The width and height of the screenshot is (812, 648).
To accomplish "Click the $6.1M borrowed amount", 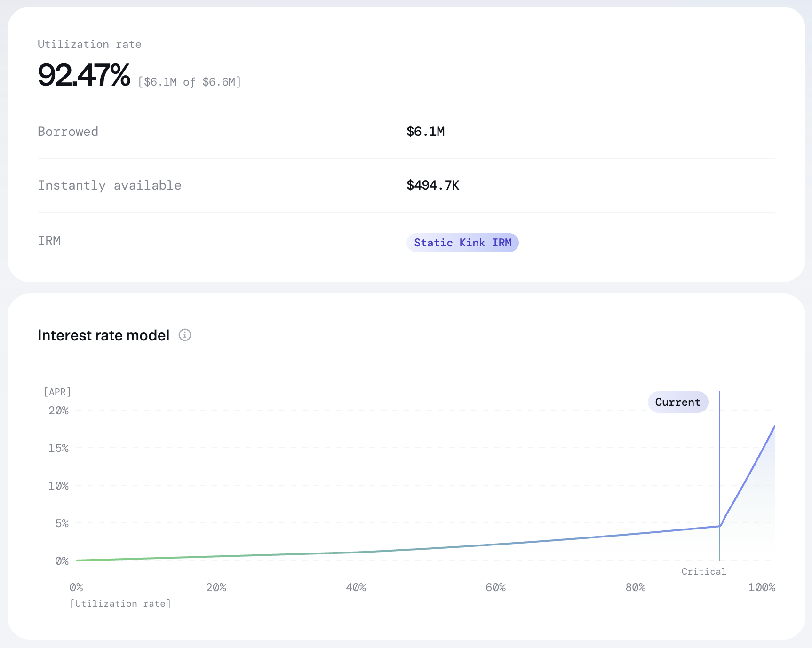I will point(425,132).
